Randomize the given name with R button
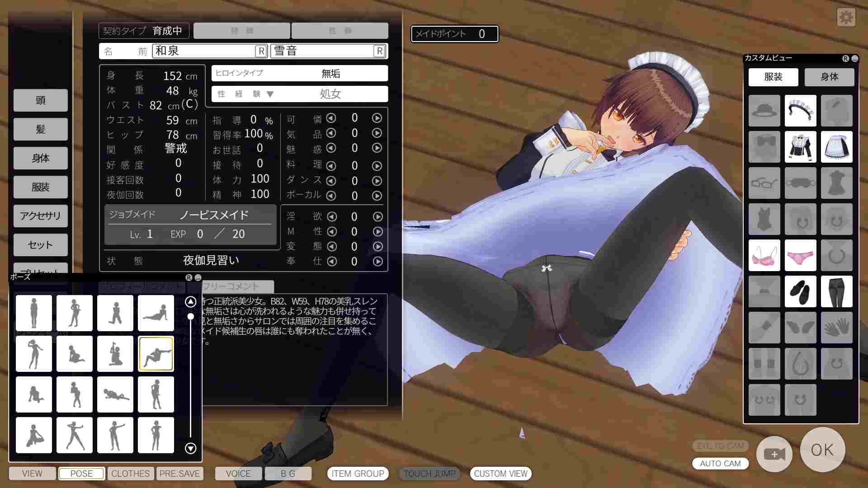The image size is (868, 488). (380, 51)
